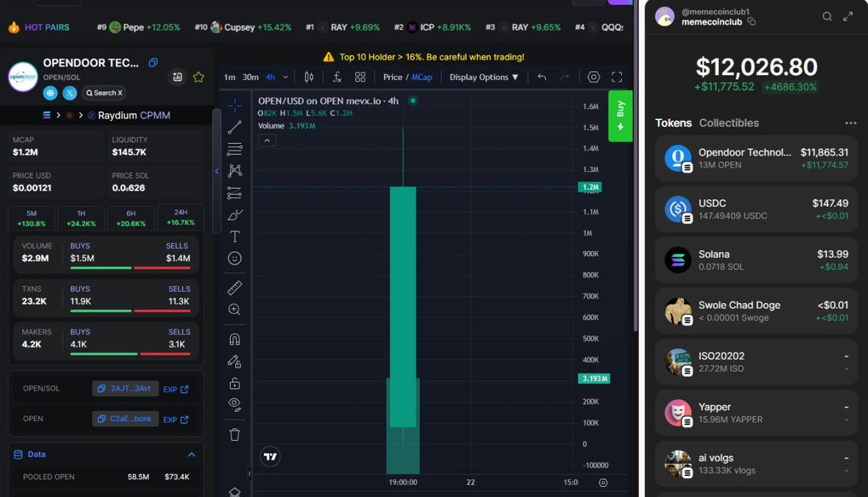The width and height of the screenshot is (868, 497).
Task: Open EXP link for OPEN token
Action: coord(176,420)
